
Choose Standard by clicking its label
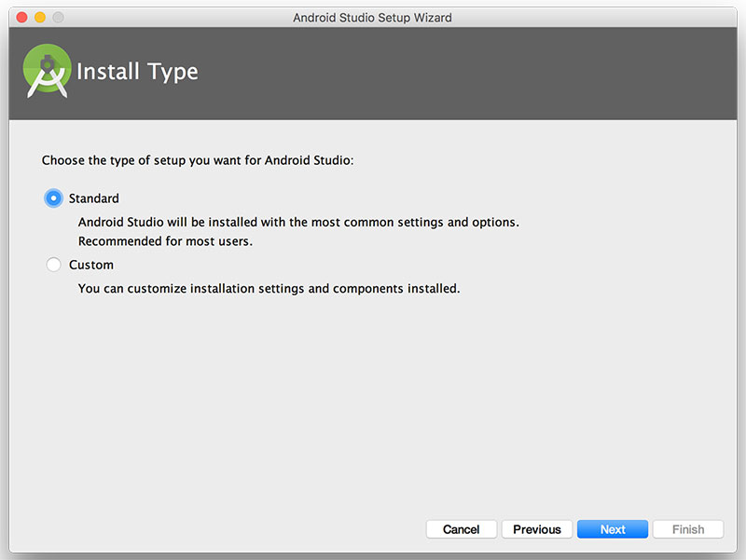96,198
